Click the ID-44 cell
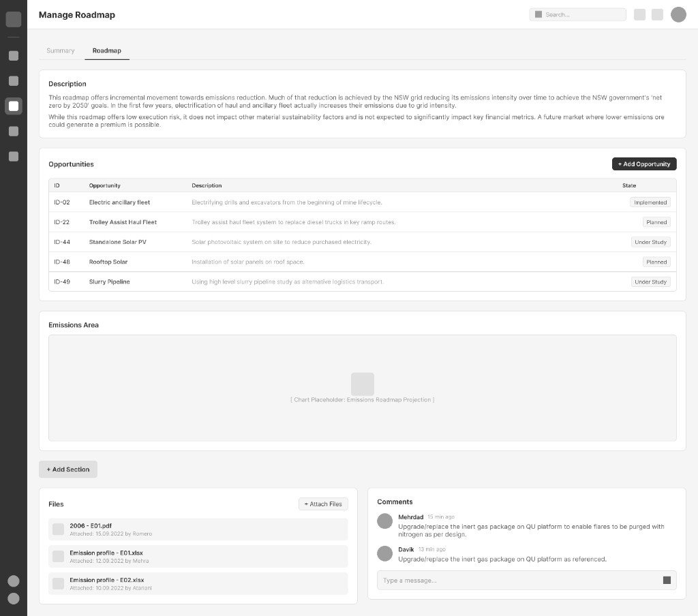698x616 pixels. coord(62,242)
